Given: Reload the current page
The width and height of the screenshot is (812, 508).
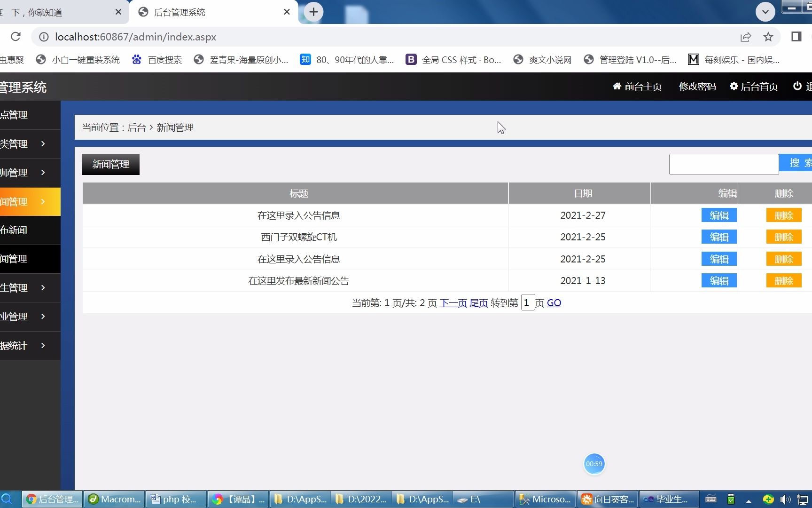Looking at the screenshot, I should coord(15,37).
